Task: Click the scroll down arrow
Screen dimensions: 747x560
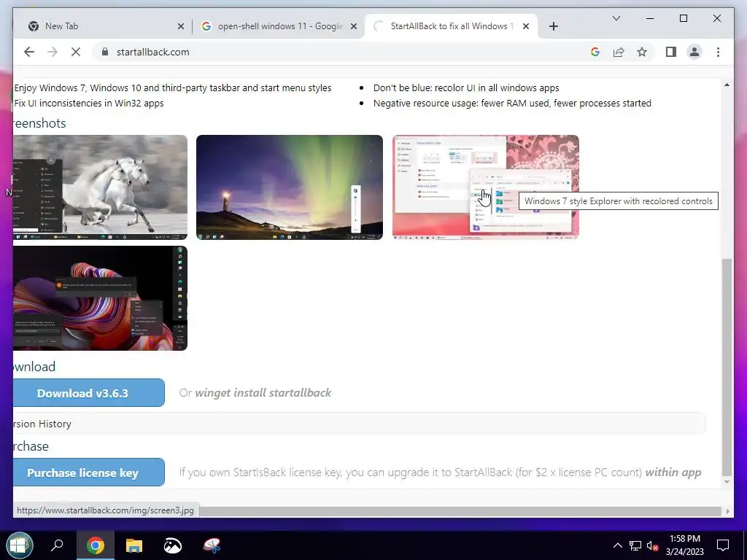Action: (727, 482)
